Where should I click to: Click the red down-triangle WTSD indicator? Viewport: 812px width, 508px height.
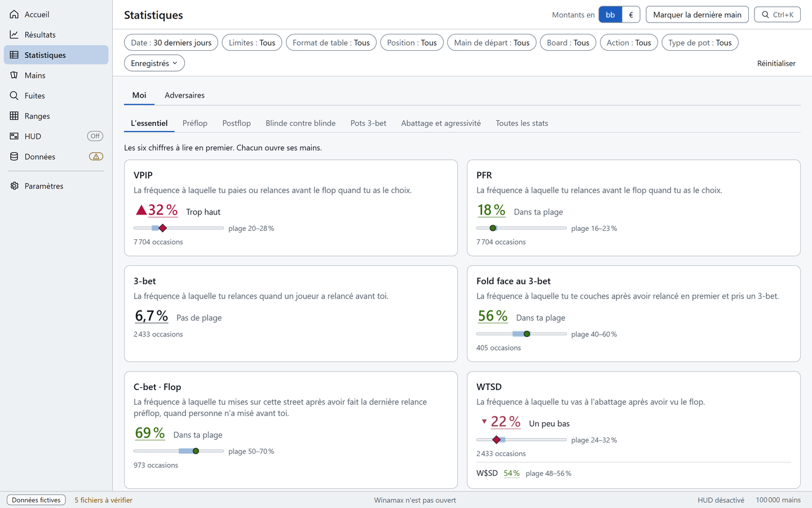pos(484,422)
